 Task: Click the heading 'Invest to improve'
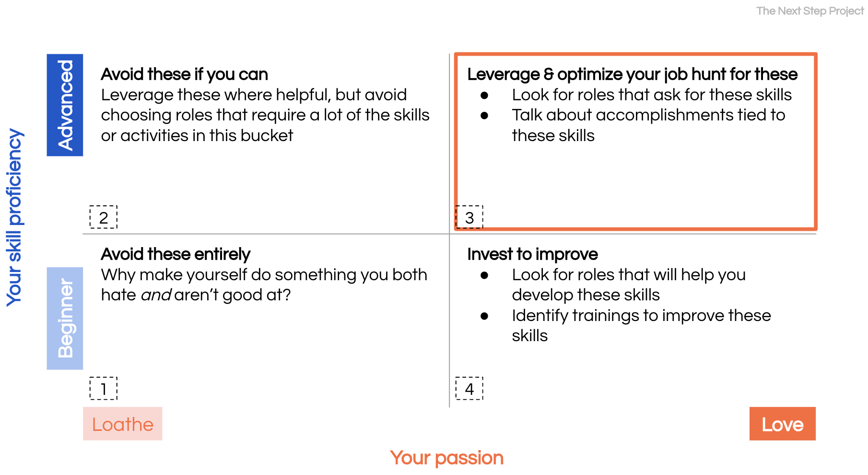tap(533, 254)
